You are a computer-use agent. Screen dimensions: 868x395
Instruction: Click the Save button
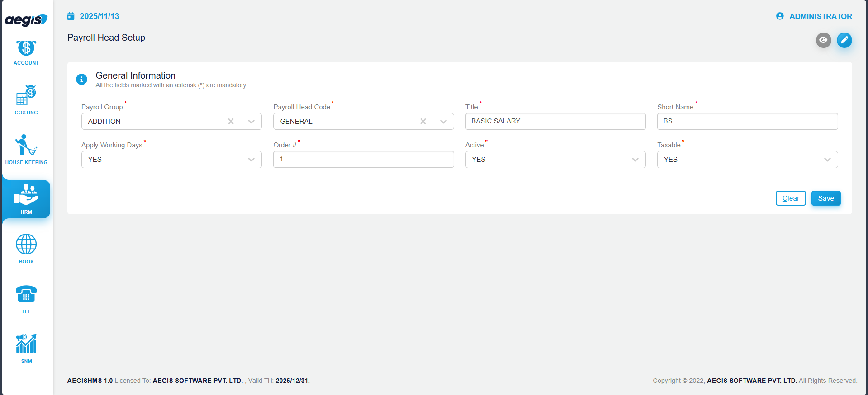click(x=825, y=198)
